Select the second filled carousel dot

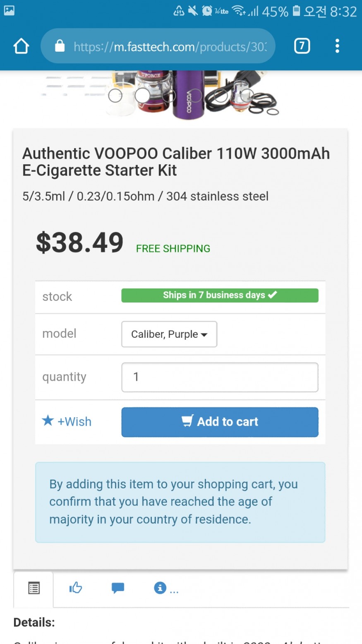(x=142, y=96)
